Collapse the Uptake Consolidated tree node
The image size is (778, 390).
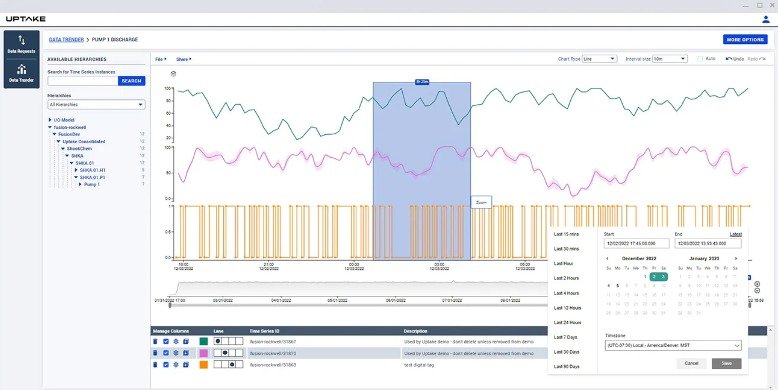(x=59, y=141)
